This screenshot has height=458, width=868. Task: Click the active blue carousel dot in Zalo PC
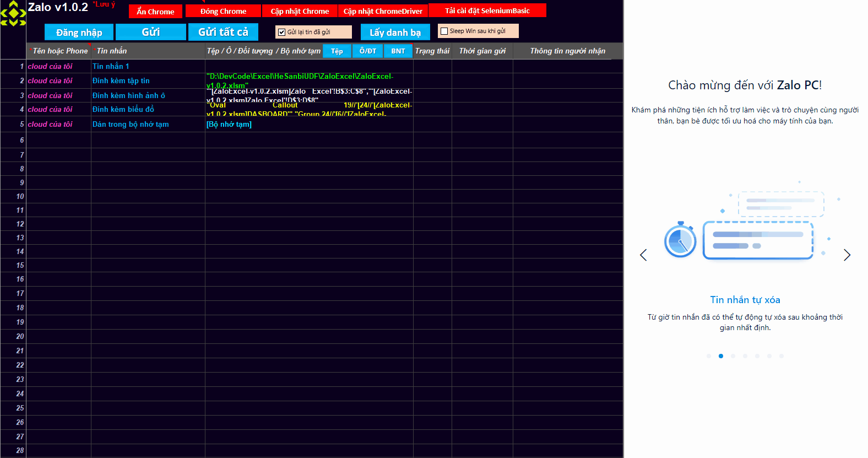tap(721, 356)
